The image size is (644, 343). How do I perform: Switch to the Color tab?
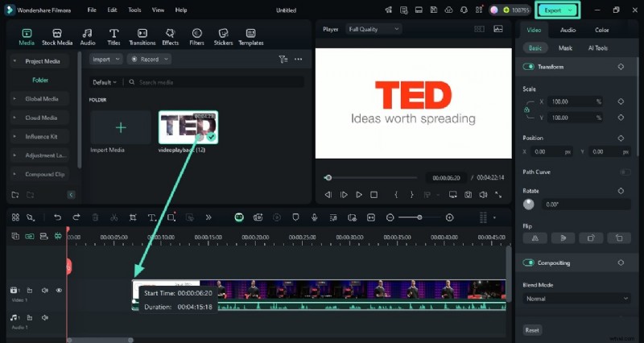point(601,30)
